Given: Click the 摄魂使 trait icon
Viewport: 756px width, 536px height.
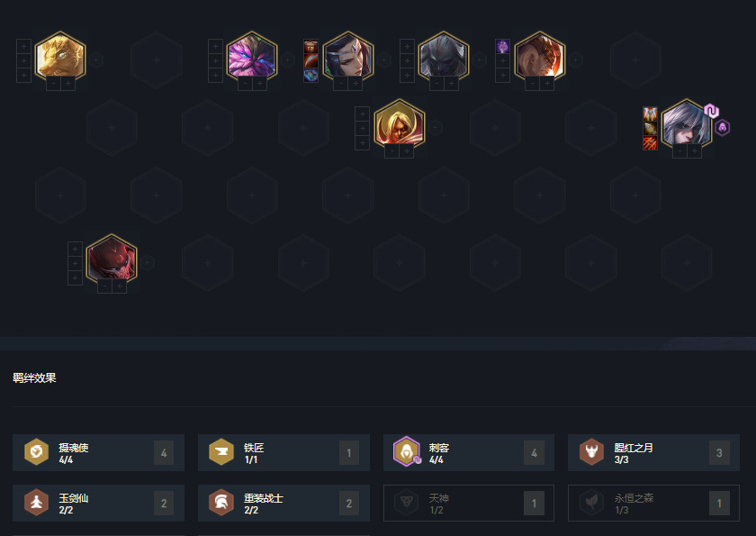Looking at the screenshot, I should pos(37,452).
